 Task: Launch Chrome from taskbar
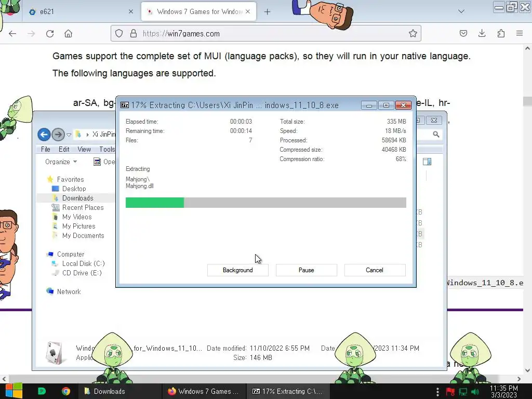pyautogui.click(x=66, y=391)
